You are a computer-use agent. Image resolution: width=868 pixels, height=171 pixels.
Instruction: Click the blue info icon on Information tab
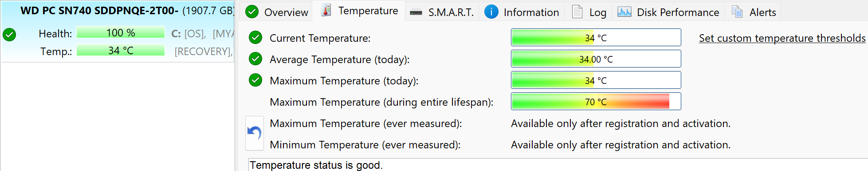pos(491,12)
